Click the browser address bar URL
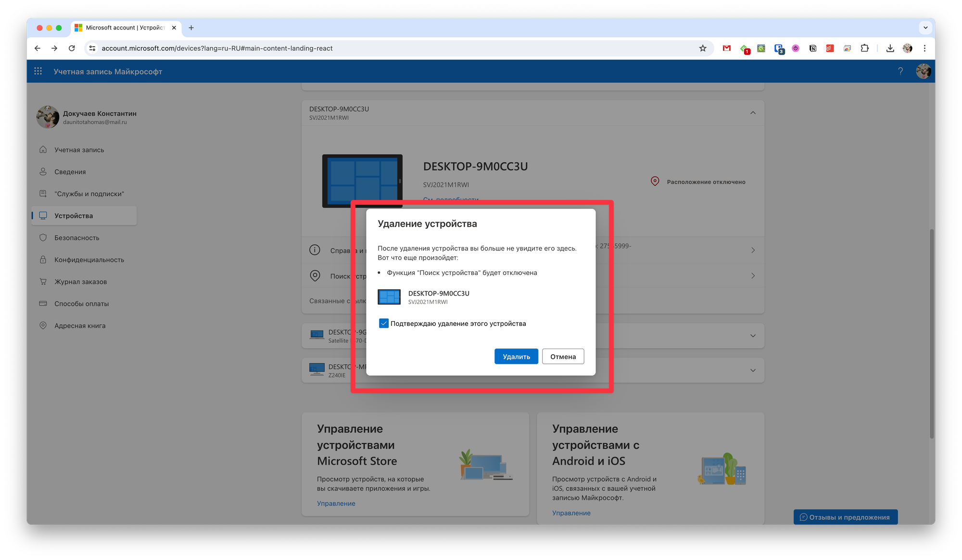Image resolution: width=962 pixels, height=560 pixels. (x=217, y=48)
